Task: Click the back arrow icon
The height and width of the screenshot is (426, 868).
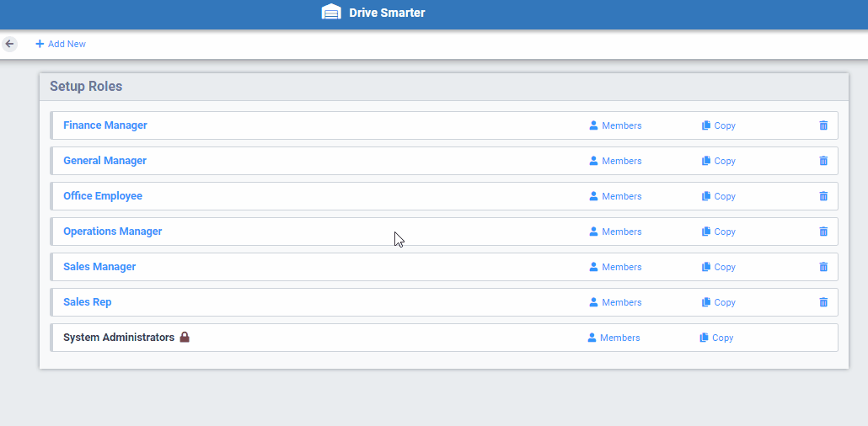Action: 9,44
